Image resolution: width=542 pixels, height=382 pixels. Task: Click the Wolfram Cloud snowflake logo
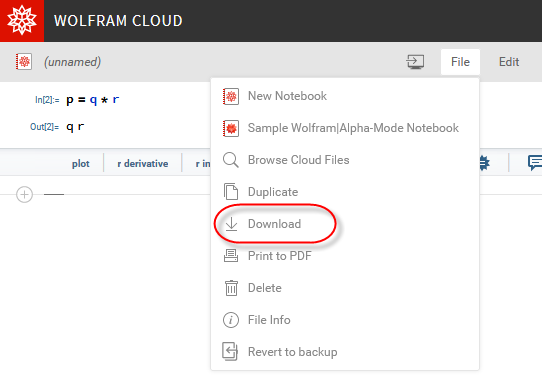[x=22, y=20]
